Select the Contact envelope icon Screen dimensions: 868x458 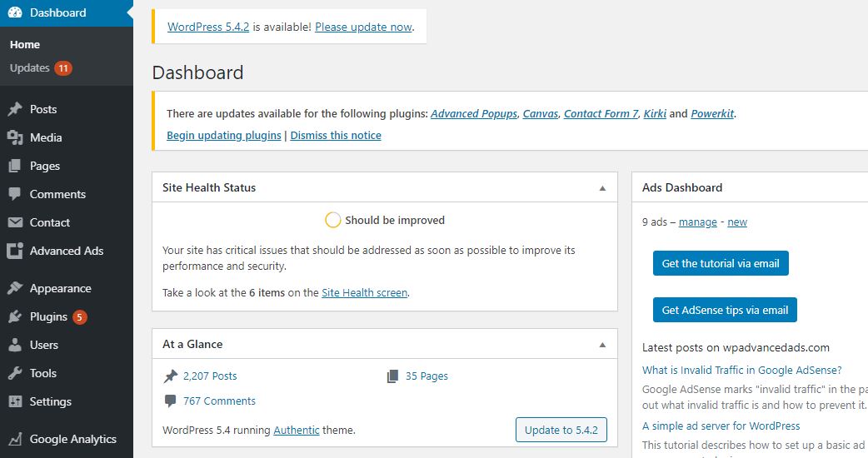(x=15, y=222)
